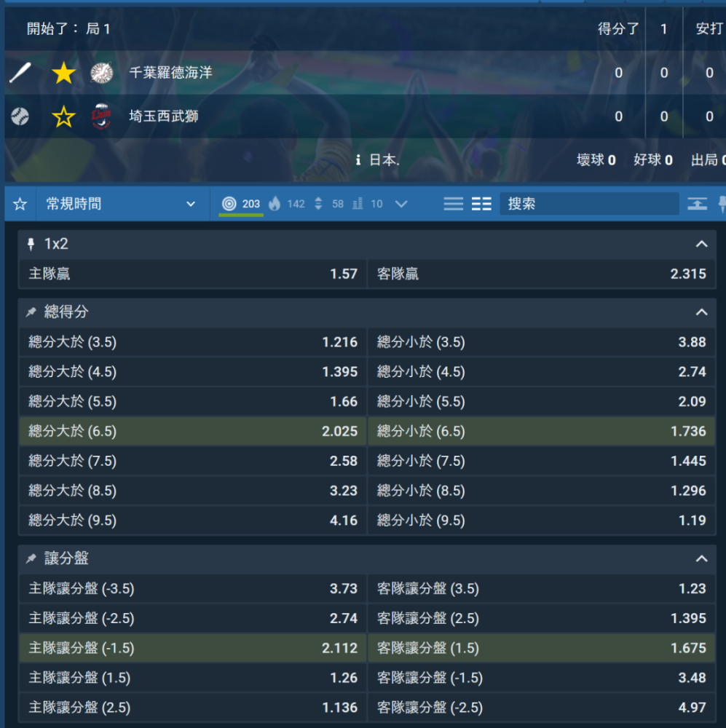
Task: Click the pin icon next to 1x2
Action: point(31,245)
